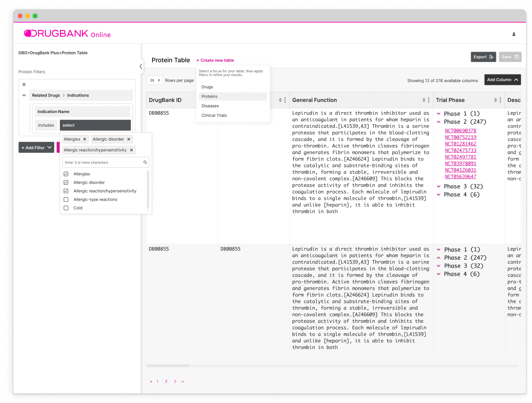Sort the General Function column
Viewport: 532px width, 403px height.
click(x=424, y=100)
